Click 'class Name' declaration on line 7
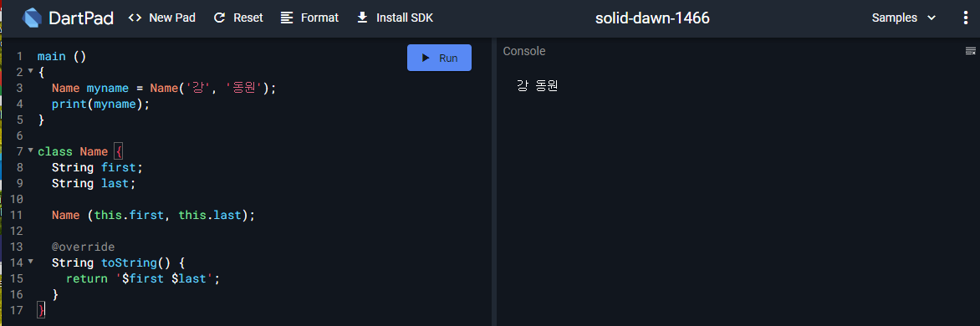The height and width of the screenshot is (326, 980). pyautogui.click(x=72, y=152)
